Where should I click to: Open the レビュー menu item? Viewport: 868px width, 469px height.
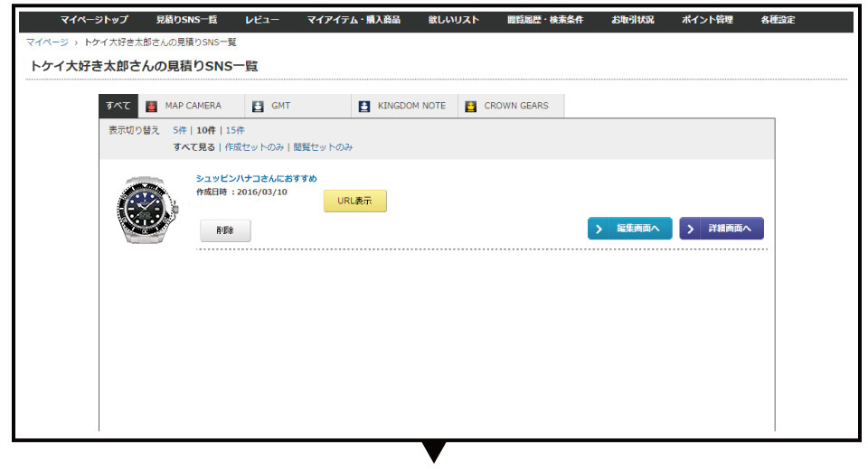(x=262, y=20)
